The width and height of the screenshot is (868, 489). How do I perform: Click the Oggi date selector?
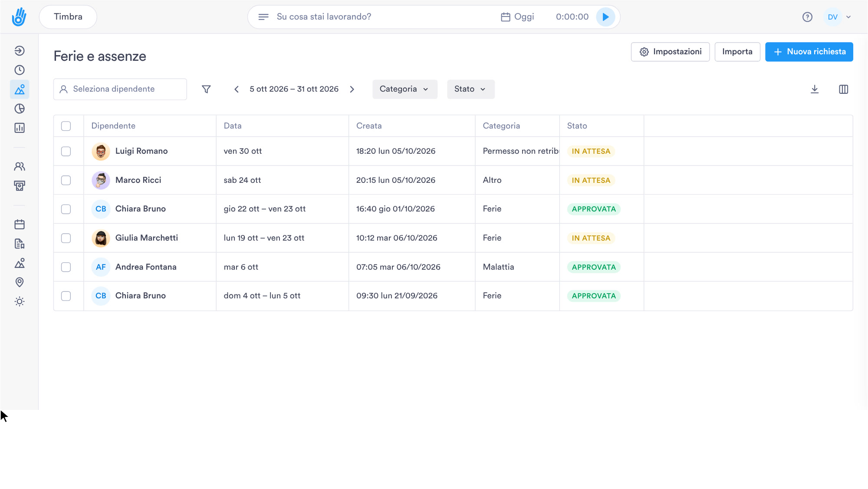click(x=517, y=17)
